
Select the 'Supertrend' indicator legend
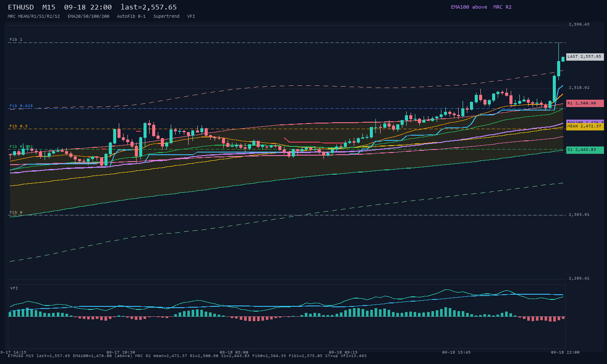(166, 16)
